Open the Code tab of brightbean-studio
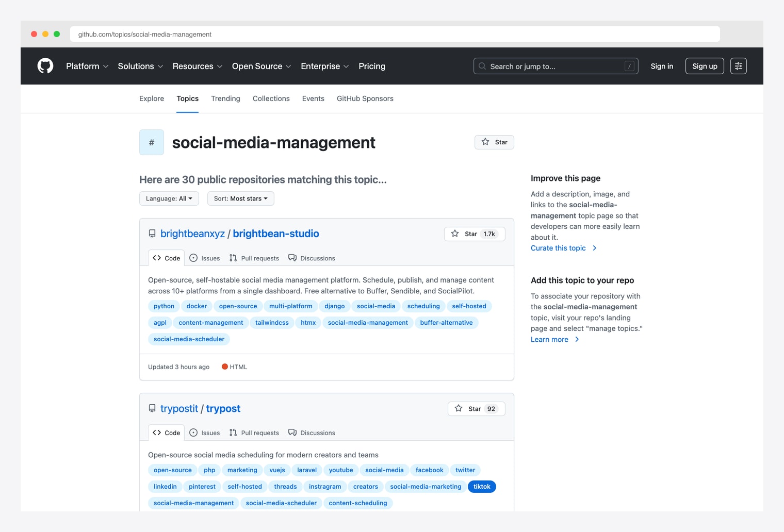 coord(166,258)
